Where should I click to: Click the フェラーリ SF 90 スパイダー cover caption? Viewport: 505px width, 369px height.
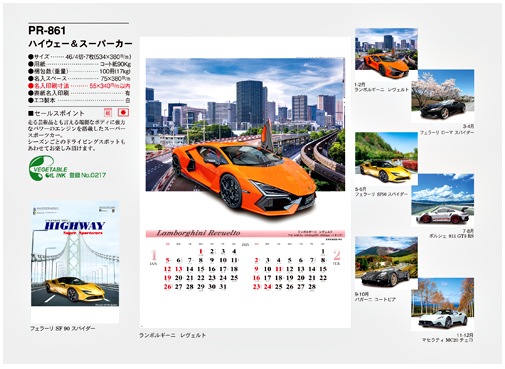(x=63, y=328)
